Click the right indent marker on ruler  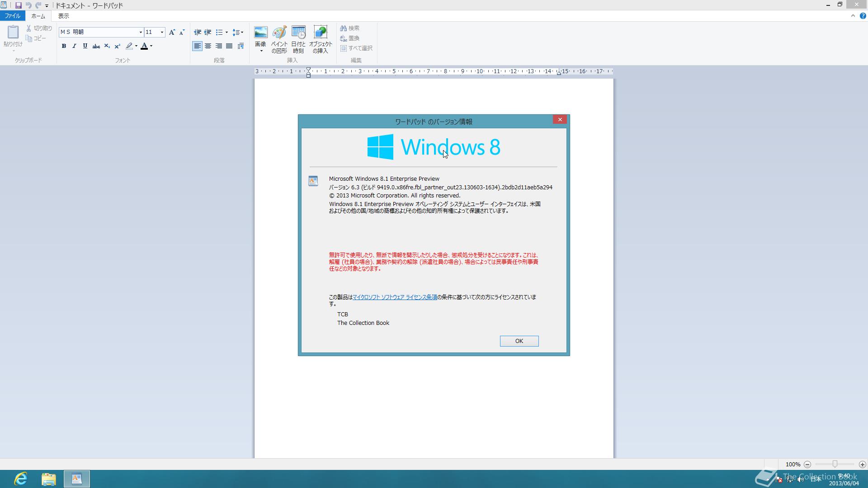[x=559, y=72]
